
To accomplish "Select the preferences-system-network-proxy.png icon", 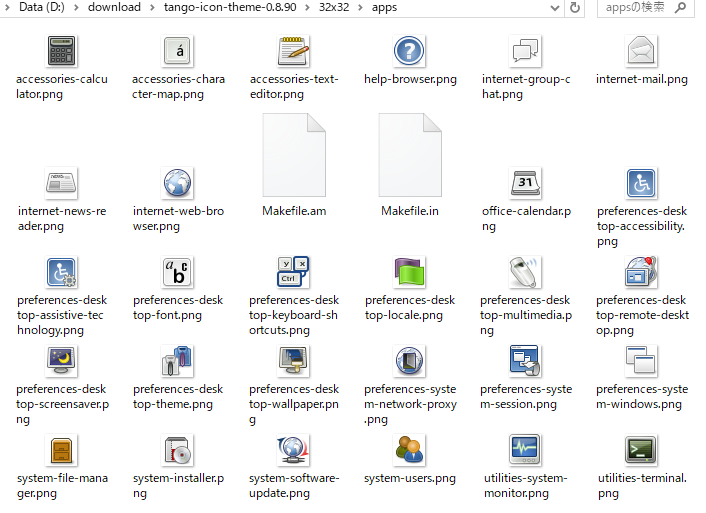I will click(x=409, y=361).
